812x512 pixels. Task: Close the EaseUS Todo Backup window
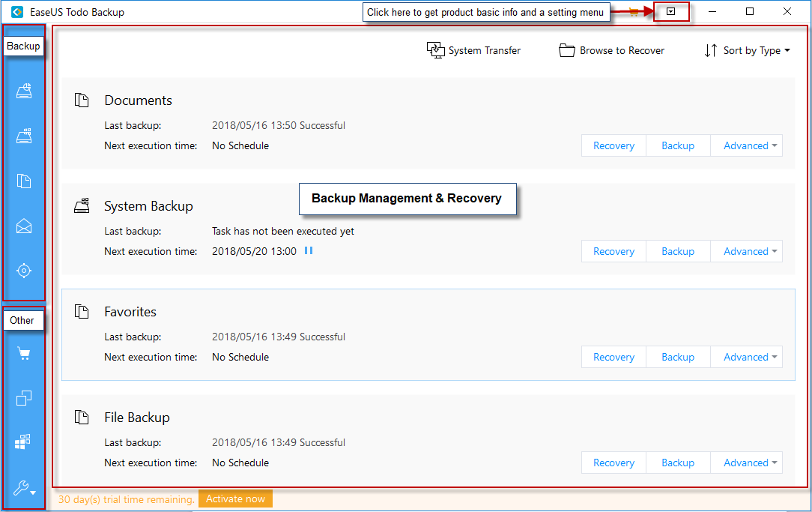pos(787,11)
